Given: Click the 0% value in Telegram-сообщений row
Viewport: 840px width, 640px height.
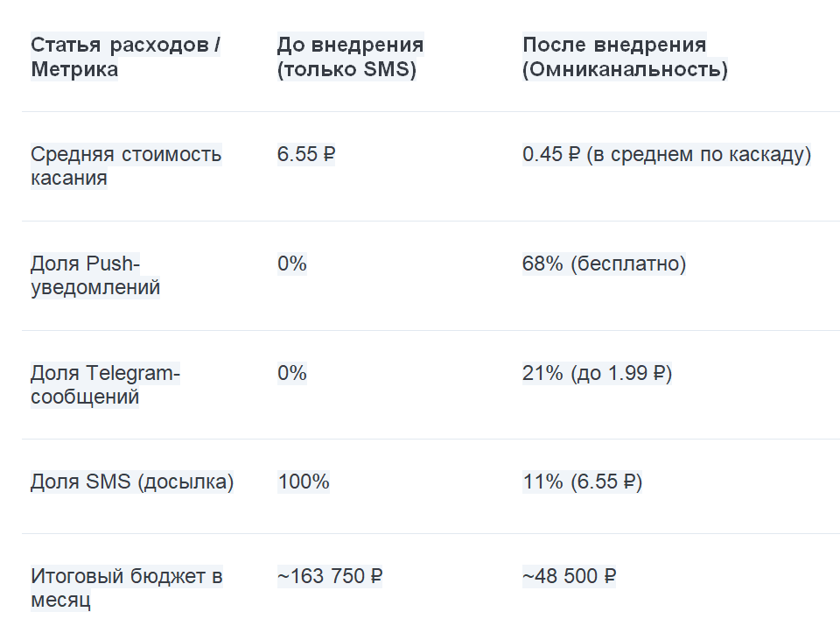Looking at the screenshot, I should tap(292, 374).
